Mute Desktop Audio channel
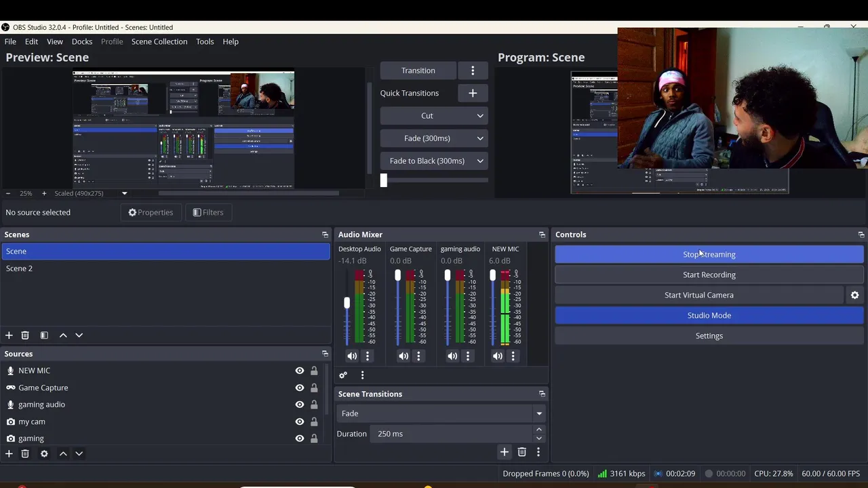868x488 pixels. (352, 356)
